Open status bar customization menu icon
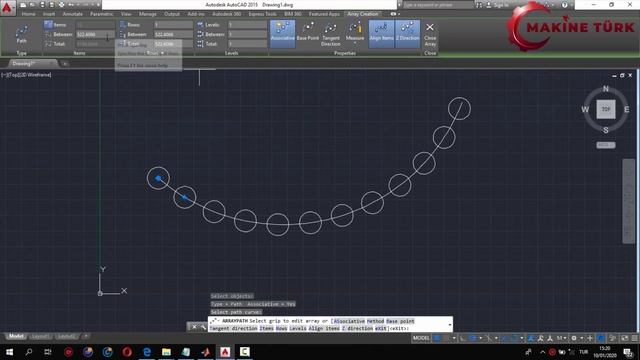 (635, 338)
